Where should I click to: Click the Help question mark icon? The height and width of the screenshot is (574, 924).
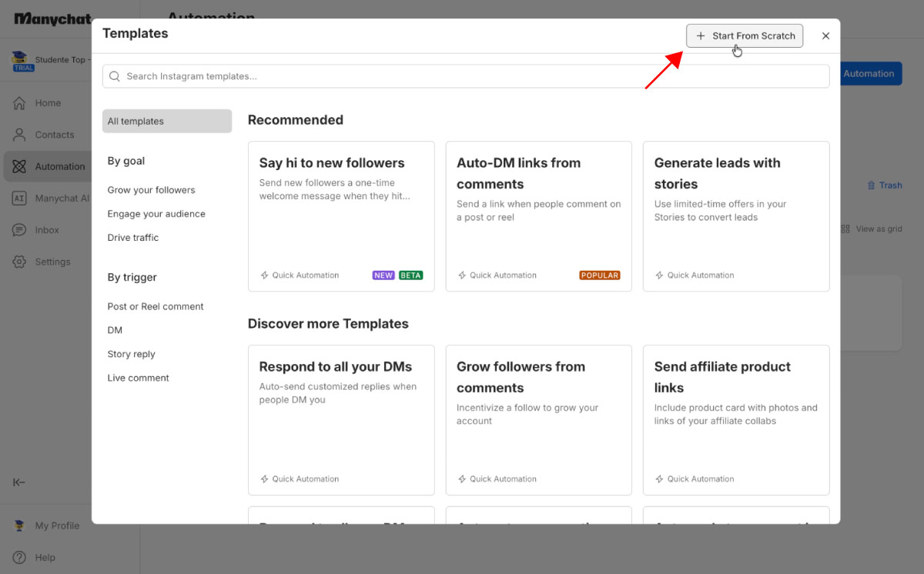pos(19,557)
